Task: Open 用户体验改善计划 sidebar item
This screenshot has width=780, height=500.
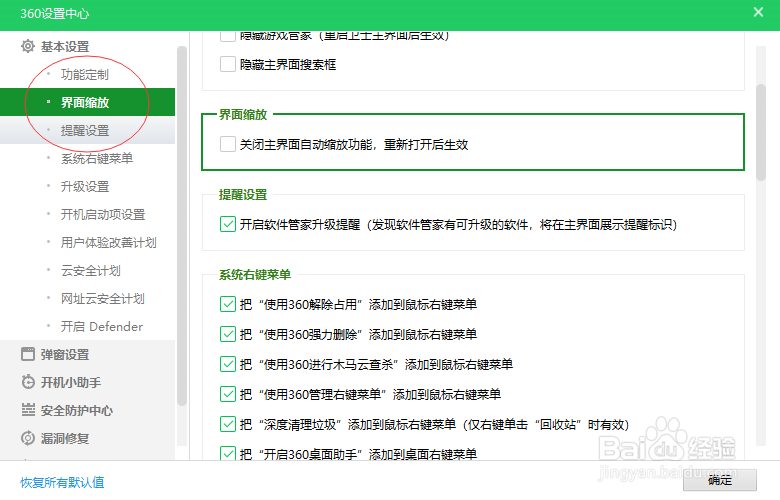Action: [x=108, y=243]
